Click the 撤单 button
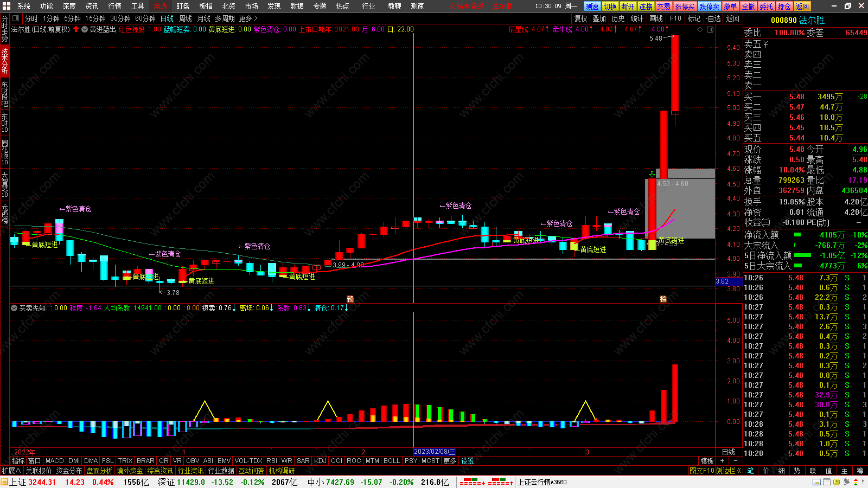Image resolution: width=868 pixels, height=488 pixels. pyautogui.click(x=731, y=7)
